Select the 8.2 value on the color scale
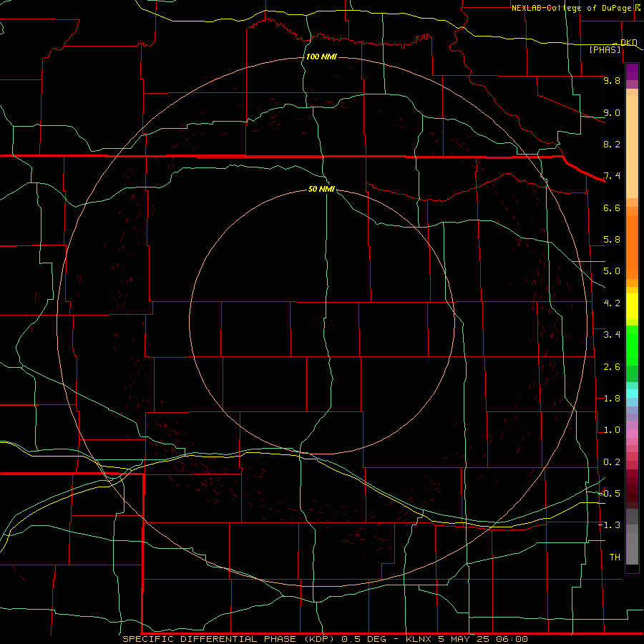The image size is (644, 644). 612,144
